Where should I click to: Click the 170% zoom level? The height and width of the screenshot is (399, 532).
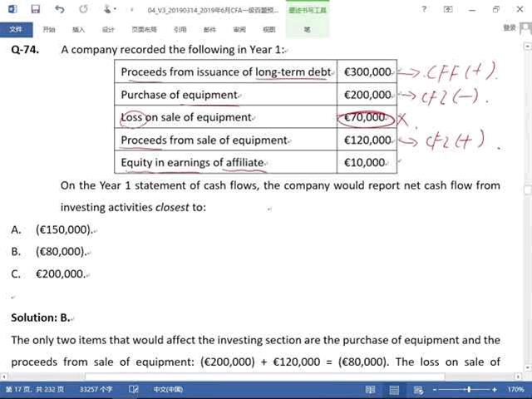515,390
